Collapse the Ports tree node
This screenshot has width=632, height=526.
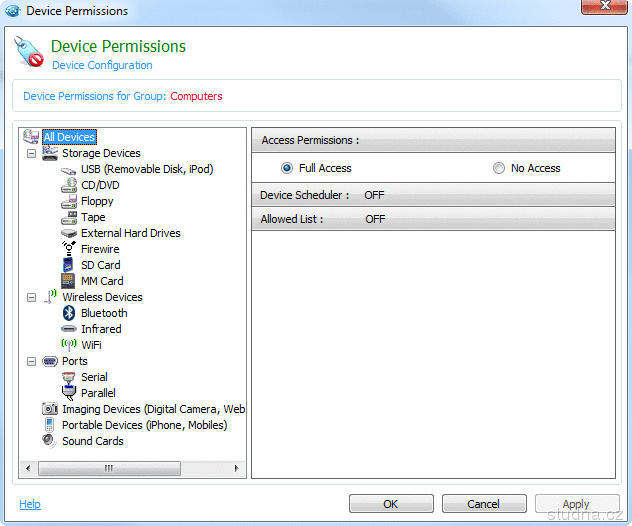31,362
